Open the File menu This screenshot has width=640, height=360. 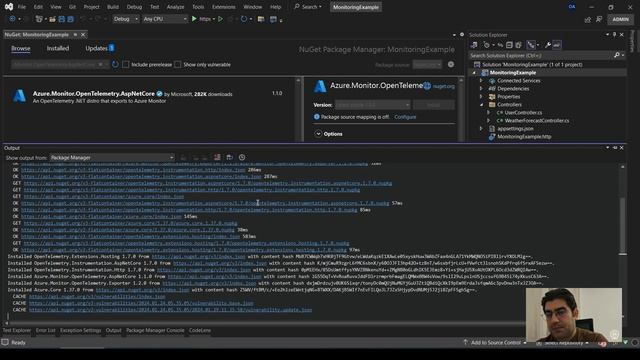click(22, 7)
